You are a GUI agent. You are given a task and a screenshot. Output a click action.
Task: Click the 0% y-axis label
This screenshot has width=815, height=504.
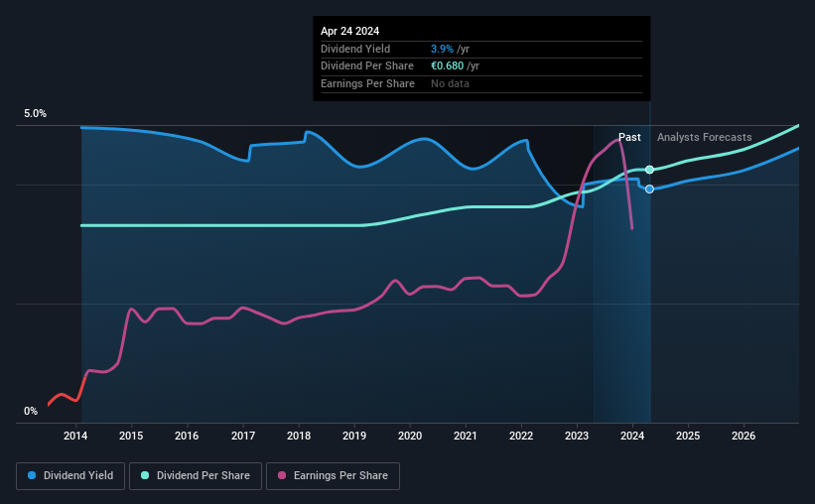click(x=31, y=411)
